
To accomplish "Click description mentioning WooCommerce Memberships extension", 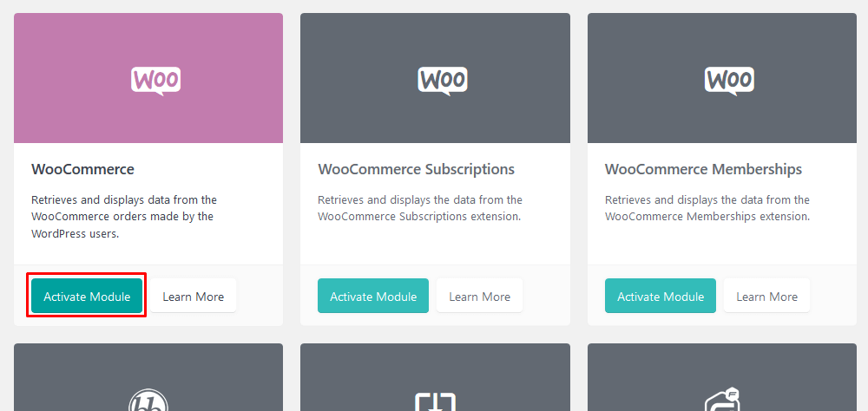I will (707, 208).
